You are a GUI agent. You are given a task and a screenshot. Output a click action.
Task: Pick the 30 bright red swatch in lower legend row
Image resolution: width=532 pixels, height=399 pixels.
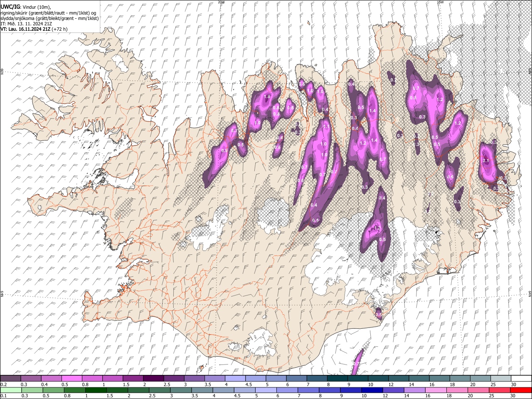point(521,390)
